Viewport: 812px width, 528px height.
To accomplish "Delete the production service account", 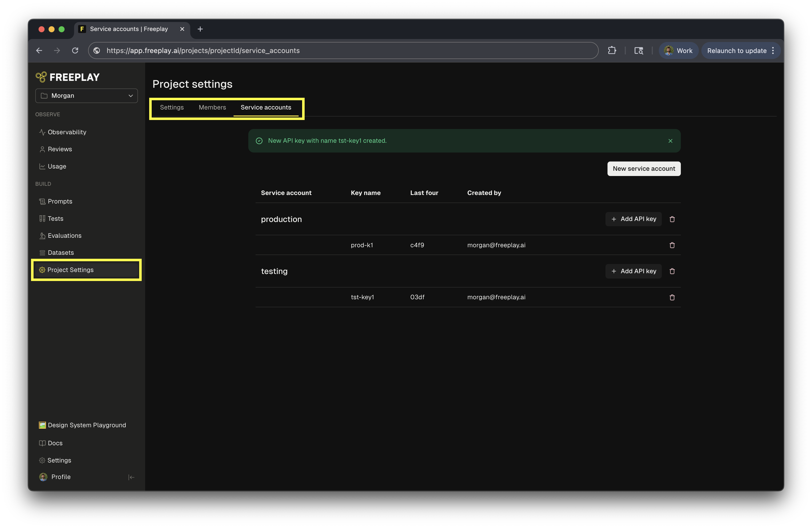I will point(672,219).
